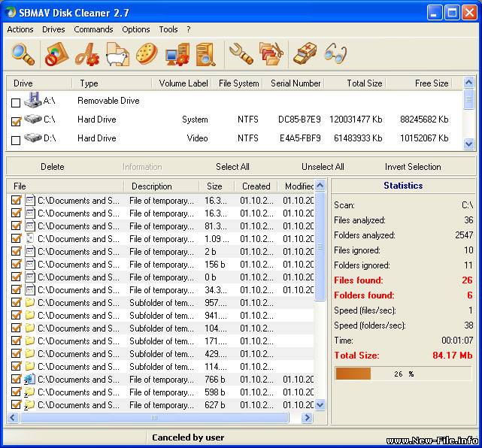
Task: Open the Commands menu
Action: 93,29
